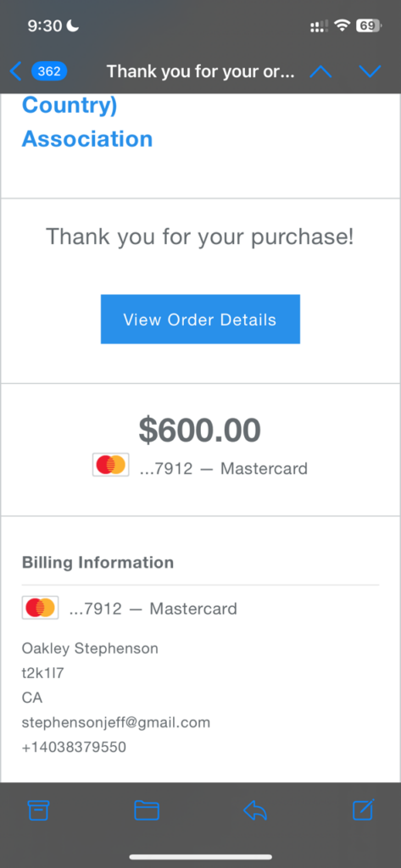Go to next message with down chevron
Image resolution: width=401 pixels, height=868 pixels.
pos(370,71)
